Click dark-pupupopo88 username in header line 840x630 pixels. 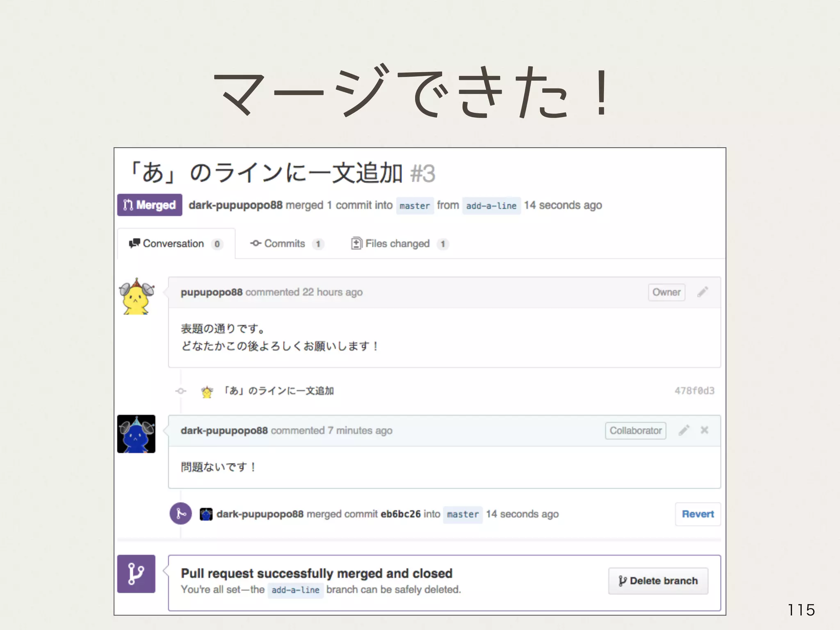tap(235, 205)
